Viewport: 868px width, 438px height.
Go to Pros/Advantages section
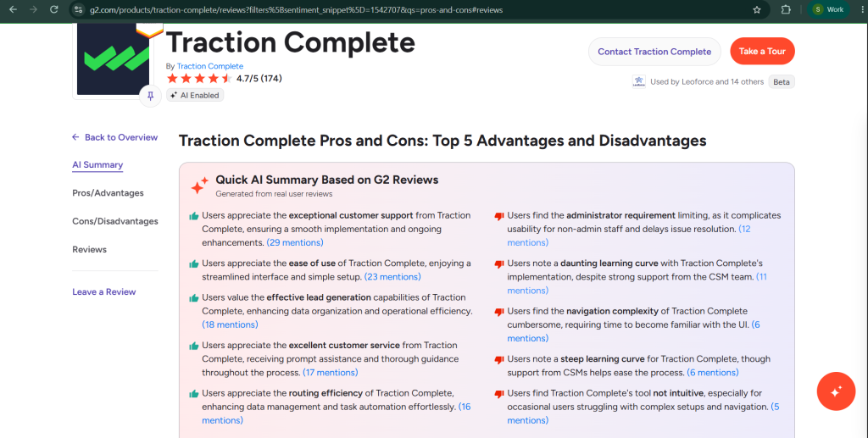coord(108,193)
